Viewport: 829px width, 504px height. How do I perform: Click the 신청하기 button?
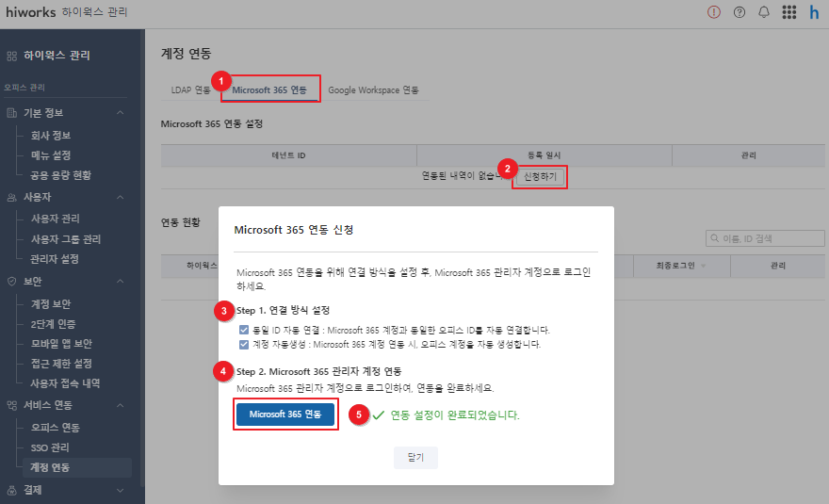click(x=541, y=175)
